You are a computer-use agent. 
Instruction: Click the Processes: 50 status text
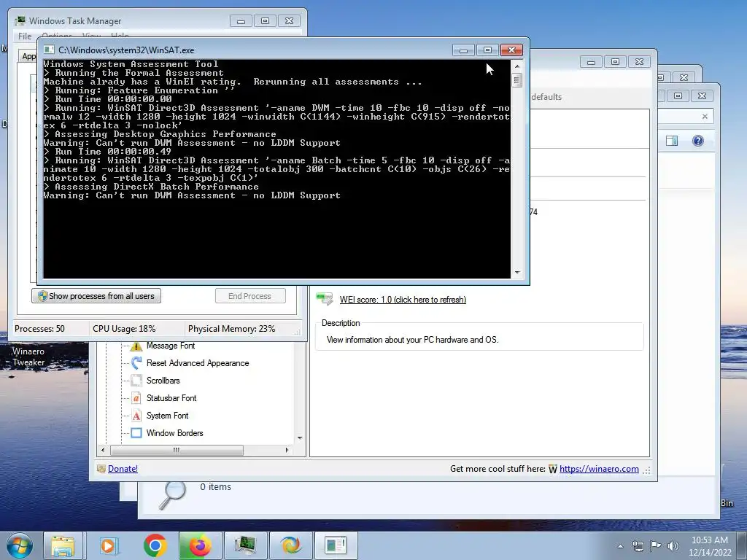[x=39, y=329]
